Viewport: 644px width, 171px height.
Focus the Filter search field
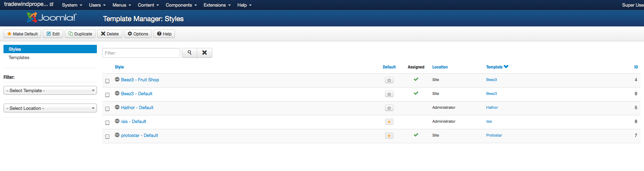tap(141, 53)
